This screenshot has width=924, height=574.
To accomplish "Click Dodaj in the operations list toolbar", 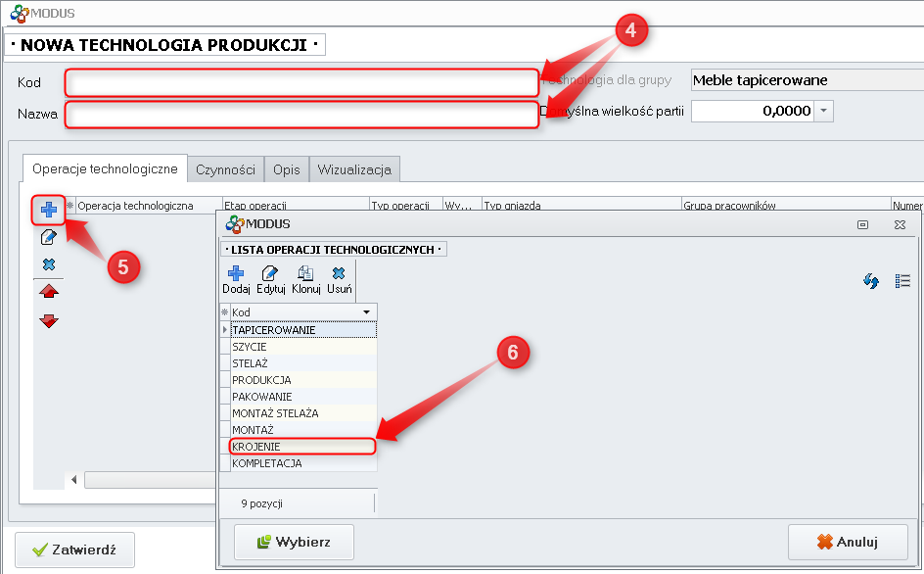I will [x=236, y=280].
